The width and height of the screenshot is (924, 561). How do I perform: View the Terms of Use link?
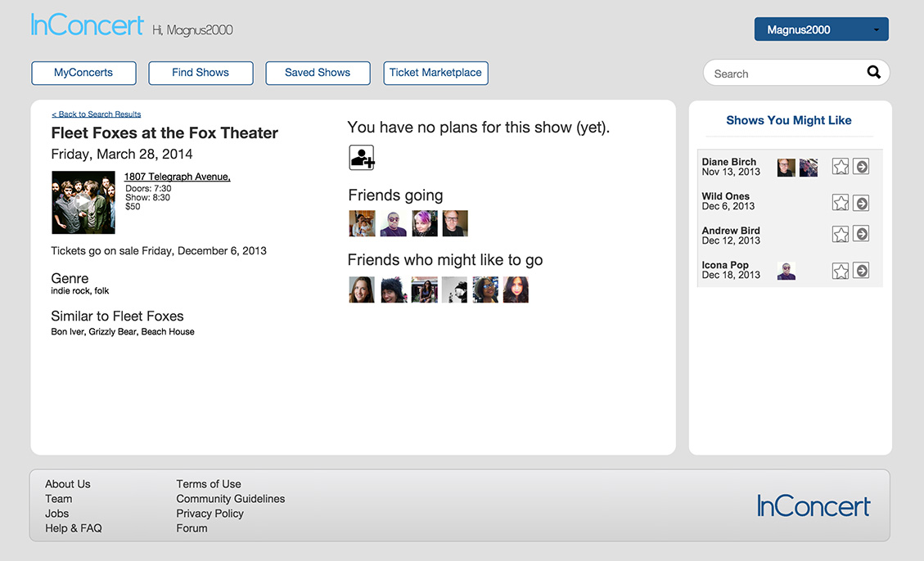pos(209,484)
